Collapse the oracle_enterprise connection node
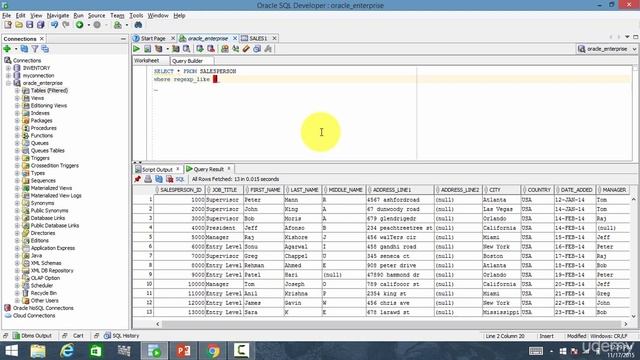 8,83
